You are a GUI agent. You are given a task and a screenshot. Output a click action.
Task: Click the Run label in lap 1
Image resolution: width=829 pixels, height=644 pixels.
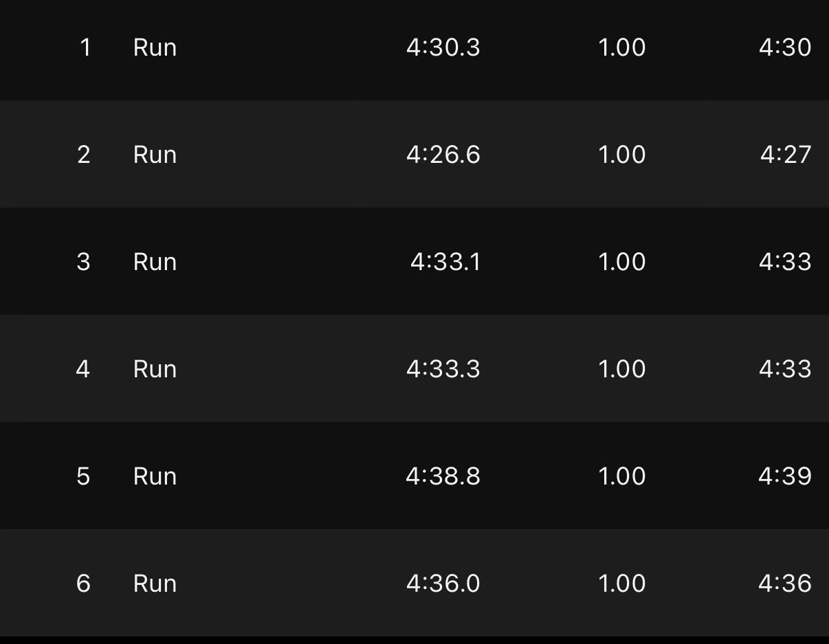coord(155,47)
